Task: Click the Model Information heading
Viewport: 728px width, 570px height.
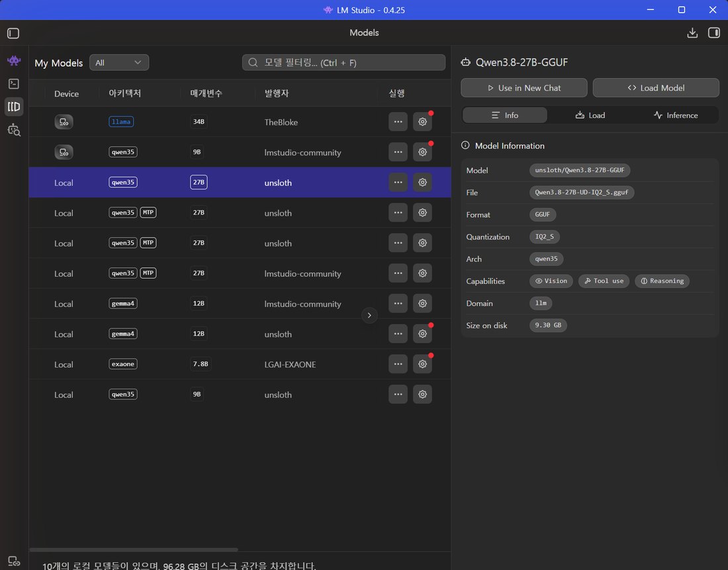Action: pyautogui.click(x=510, y=146)
